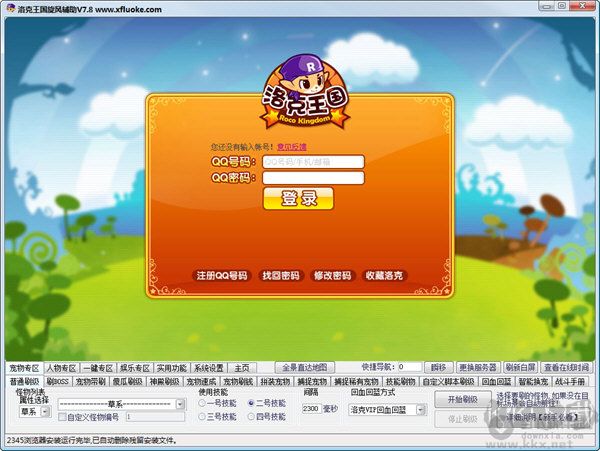Open the 系统设置 tab
The height and width of the screenshot is (451, 600).
pos(209,368)
